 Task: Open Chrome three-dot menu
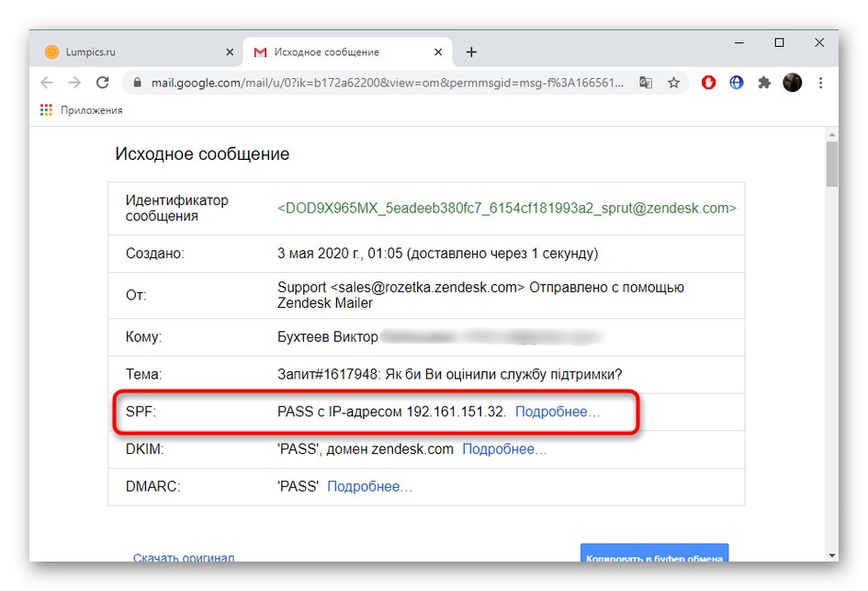click(x=820, y=83)
